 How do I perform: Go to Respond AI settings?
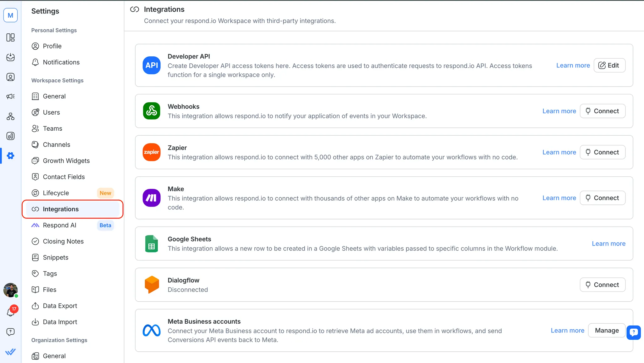tap(59, 225)
